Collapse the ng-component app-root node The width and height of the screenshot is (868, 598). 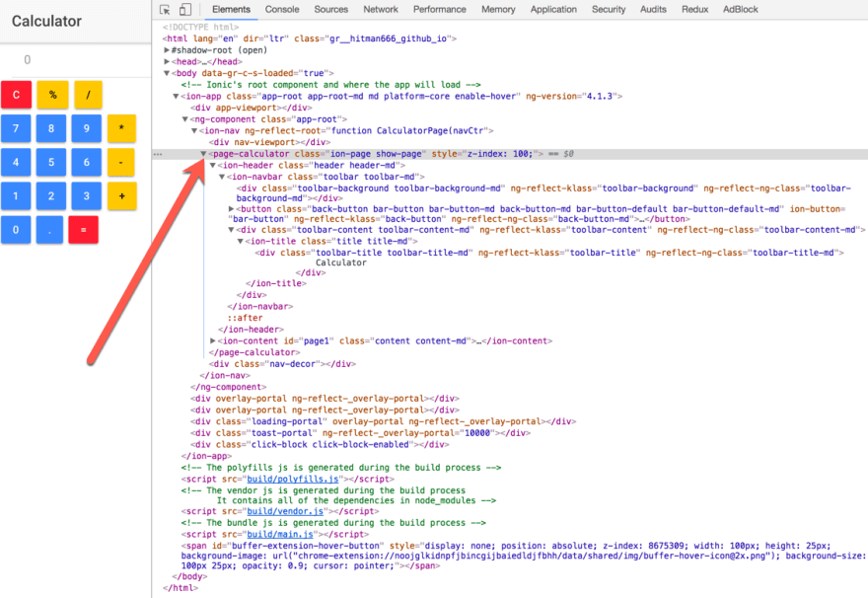(x=184, y=119)
